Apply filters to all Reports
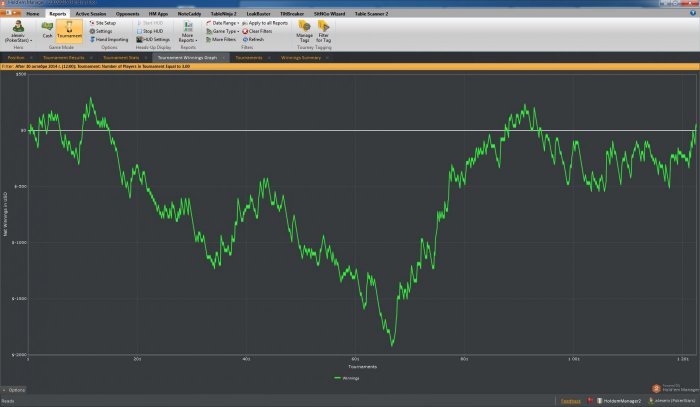The width and height of the screenshot is (700, 407). [x=266, y=22]
